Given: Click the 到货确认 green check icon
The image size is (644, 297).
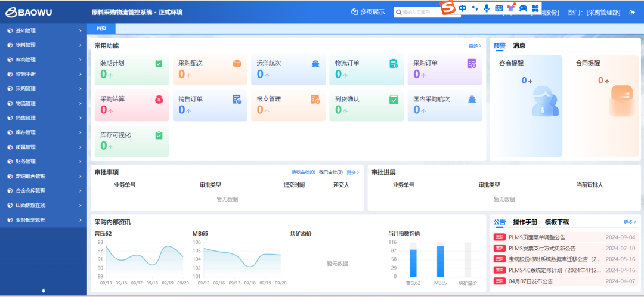Looking at the screenshot, I should click(394, 99).
